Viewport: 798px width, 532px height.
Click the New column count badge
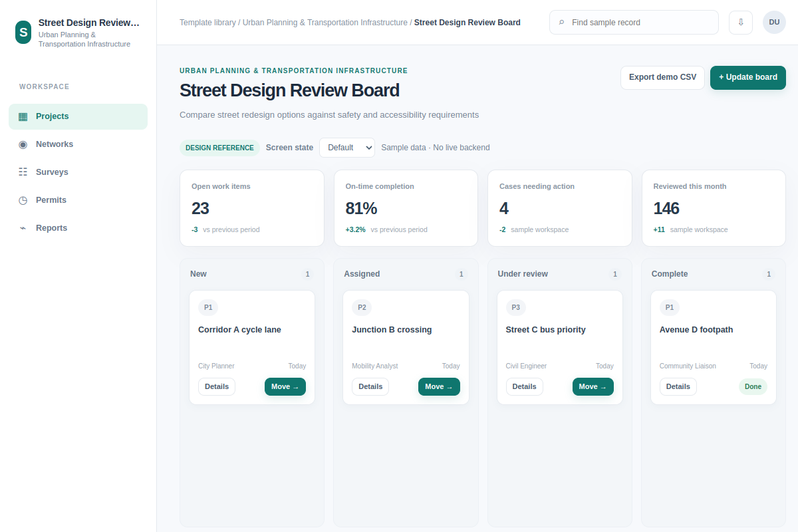tap(307, 274)
